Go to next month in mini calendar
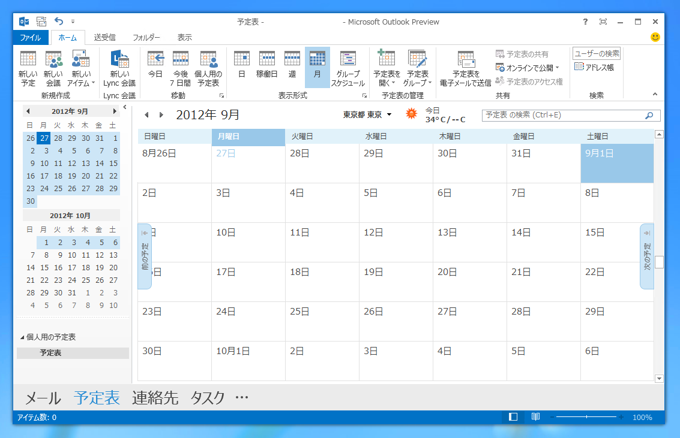 (114, 111)
